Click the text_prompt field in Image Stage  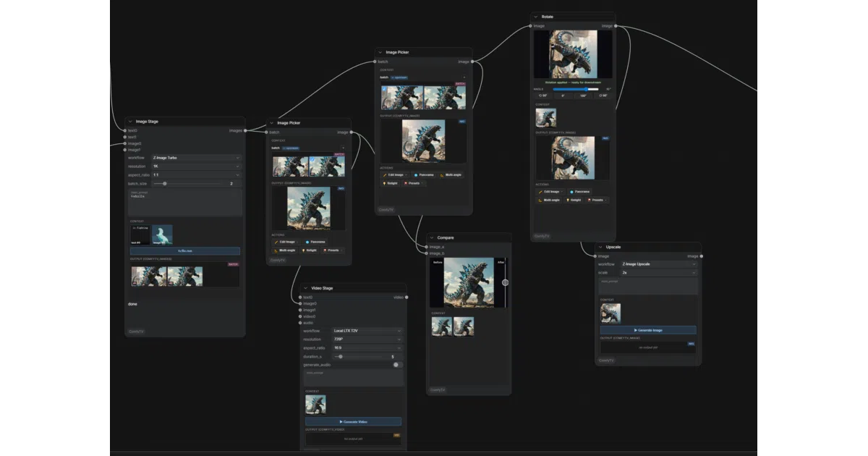coord(185,202)
